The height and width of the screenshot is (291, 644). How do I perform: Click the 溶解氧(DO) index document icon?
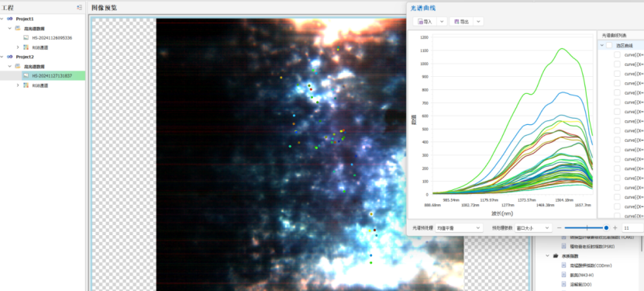coord(564,285)
